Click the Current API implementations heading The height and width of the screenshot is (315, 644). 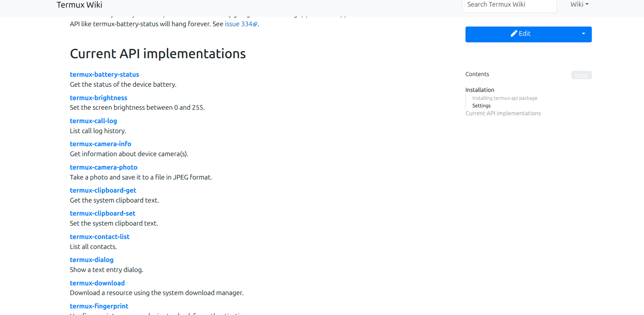pyautogui.click(x=158, y=54)
